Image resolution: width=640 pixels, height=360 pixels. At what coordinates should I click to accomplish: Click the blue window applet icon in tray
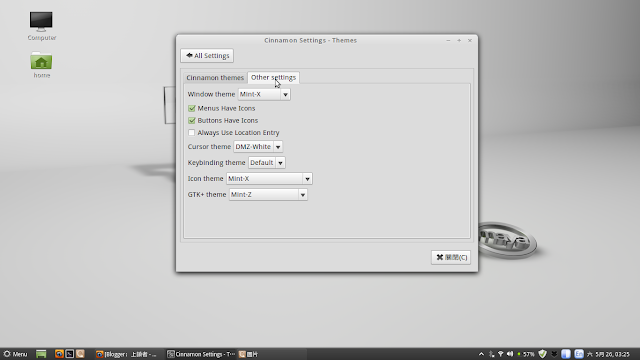click(x=566, y=354)
